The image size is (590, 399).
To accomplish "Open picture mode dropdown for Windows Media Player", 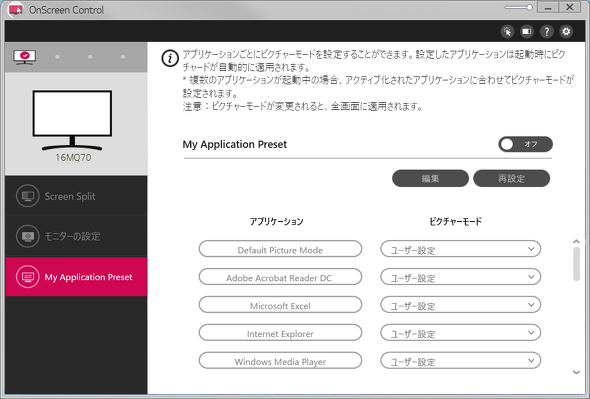I will point(461,361).
